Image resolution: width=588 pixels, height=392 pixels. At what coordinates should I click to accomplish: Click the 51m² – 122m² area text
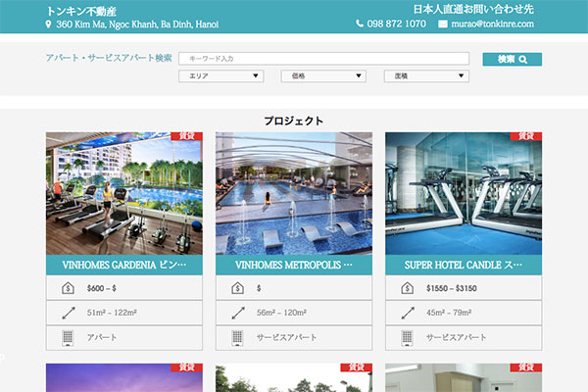coord(112,313)
